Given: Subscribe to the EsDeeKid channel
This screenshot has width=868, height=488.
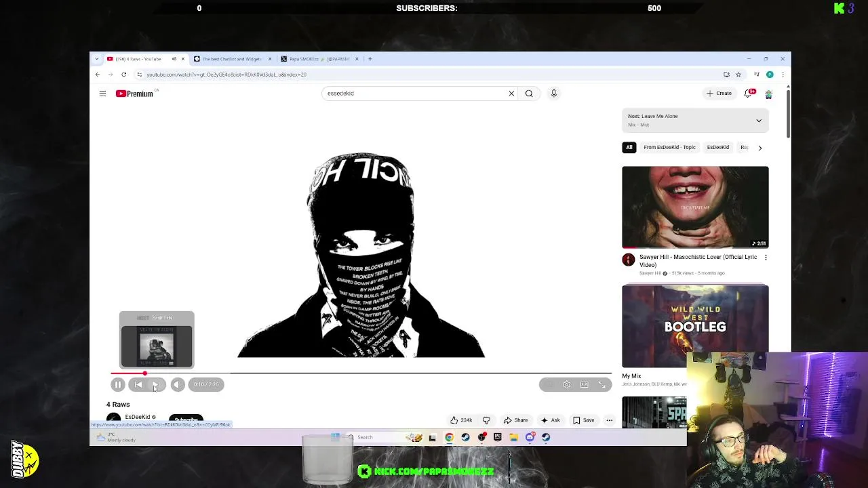Looking at the screenshot, I should click(x=186, y=420).
